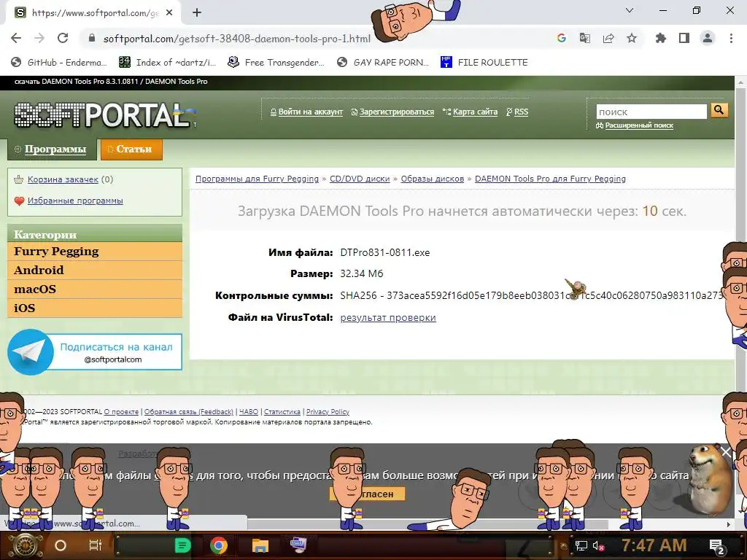This screenshot has height=560, width=747.
Task: Open the Статистика footer link
Action: point(282,412)
